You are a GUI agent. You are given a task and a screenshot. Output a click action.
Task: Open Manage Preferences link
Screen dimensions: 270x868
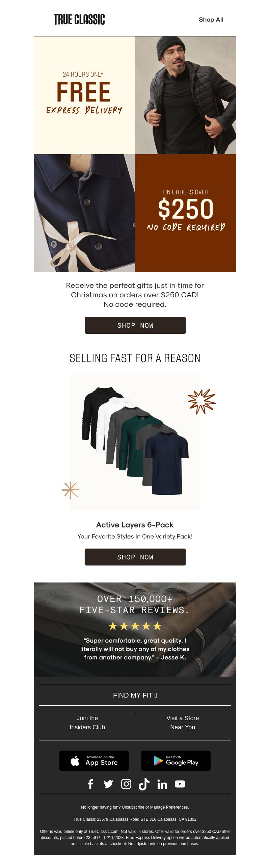(169, 807)
